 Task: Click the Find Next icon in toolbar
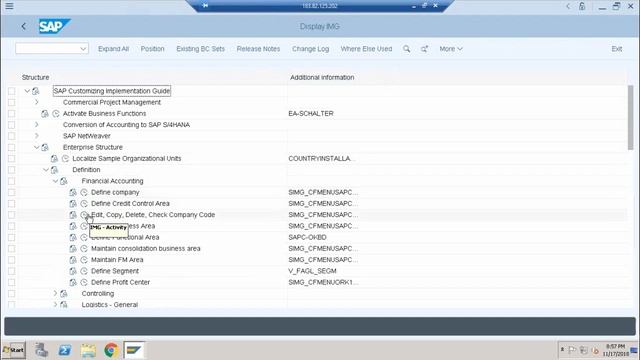(x=424, y=49)
